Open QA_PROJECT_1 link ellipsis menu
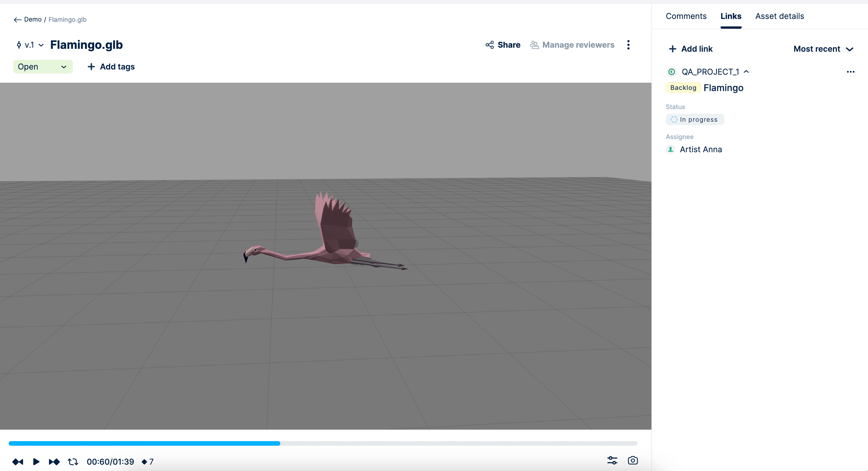 [850, 72]
